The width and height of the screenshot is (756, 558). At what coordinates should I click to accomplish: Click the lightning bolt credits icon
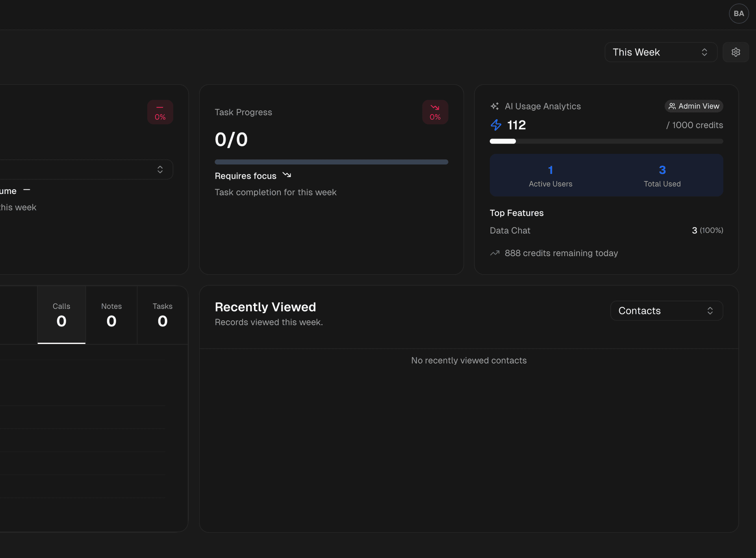(496, 125)
